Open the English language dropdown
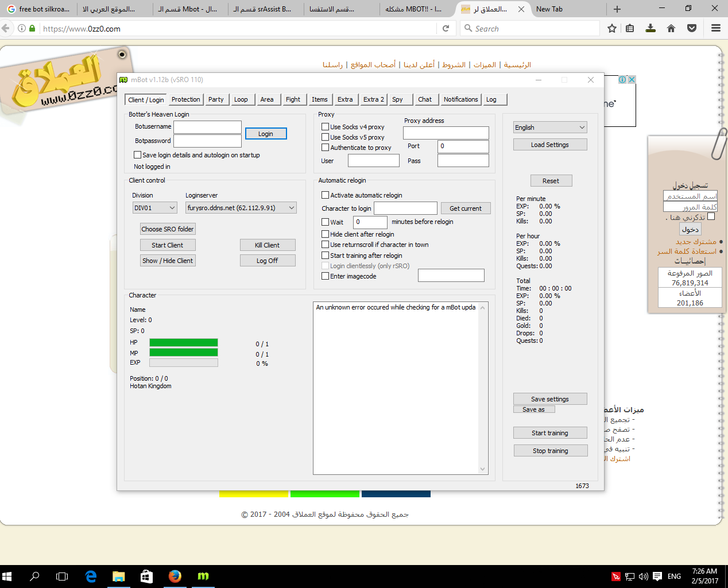 [550, 127]
